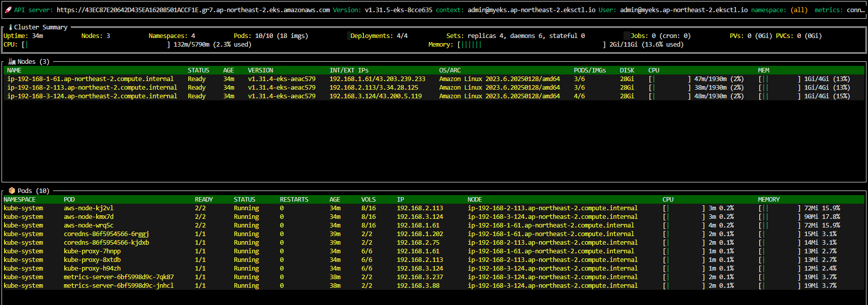Click the READY column header

204,199
